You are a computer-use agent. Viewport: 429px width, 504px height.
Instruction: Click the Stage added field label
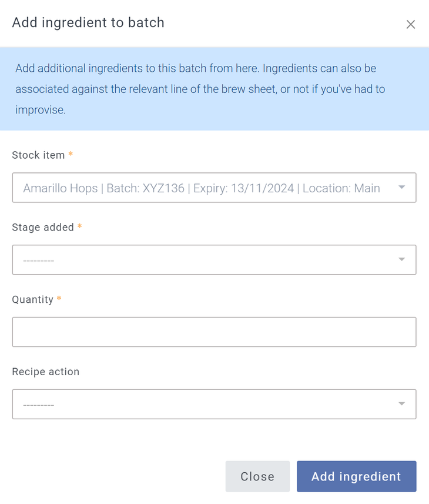point(43,228)
